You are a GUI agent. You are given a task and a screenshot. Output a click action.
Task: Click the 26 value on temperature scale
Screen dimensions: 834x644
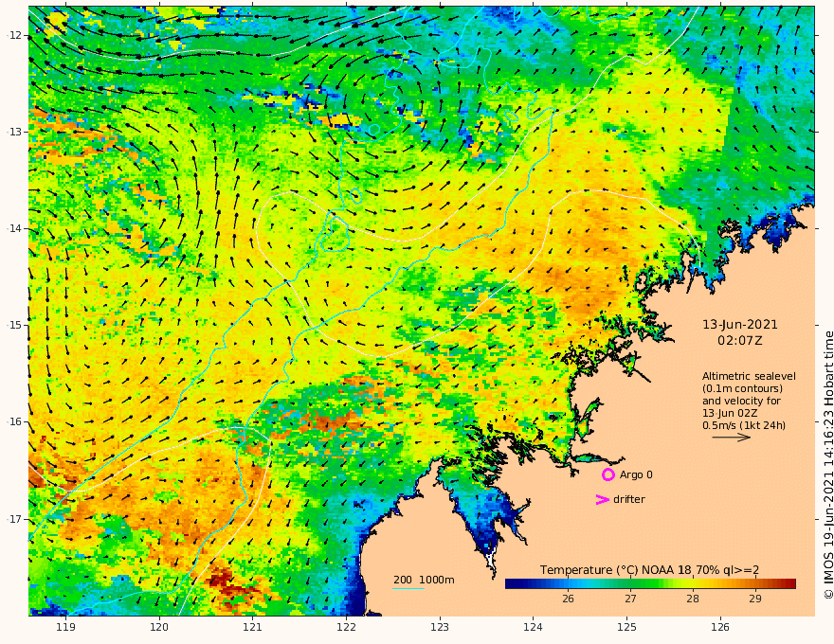click(568, 599)
